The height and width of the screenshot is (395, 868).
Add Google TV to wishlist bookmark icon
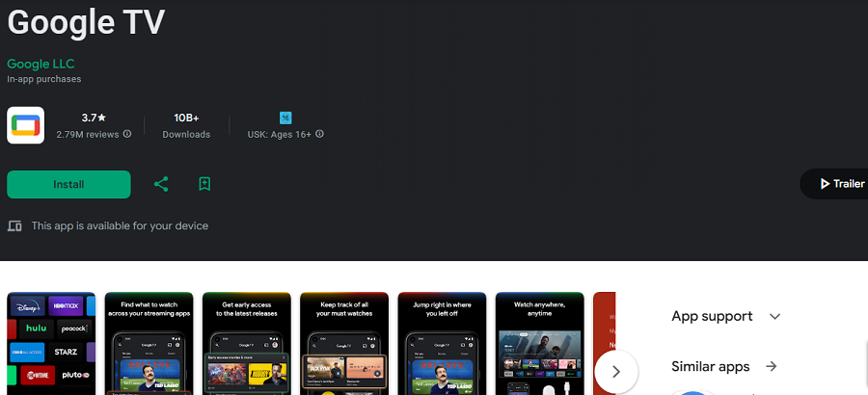[x=204, y=184]
